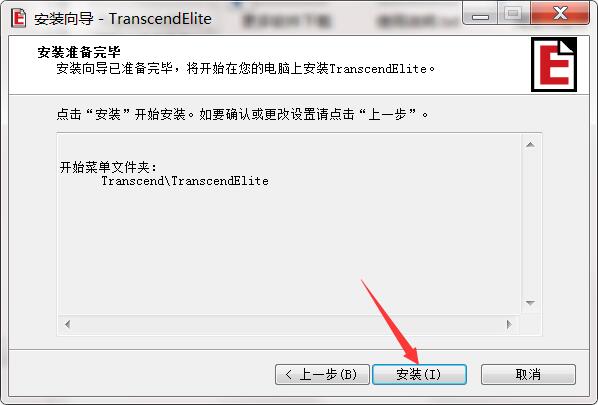Image resolution: width=598 pixels, height=405 pixels.
Task: Close the installer with red X
Action: (x=560, y=14)
